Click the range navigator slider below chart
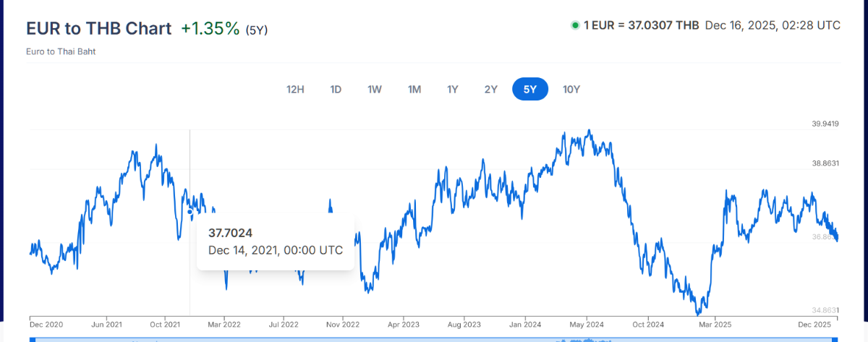868x342 pixels. [434, 338]
